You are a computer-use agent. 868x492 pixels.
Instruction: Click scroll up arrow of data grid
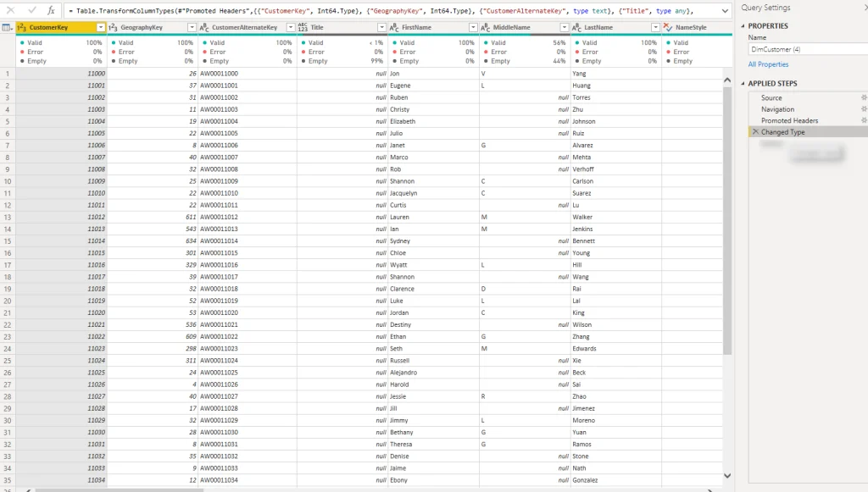click(x=727, y=80)
